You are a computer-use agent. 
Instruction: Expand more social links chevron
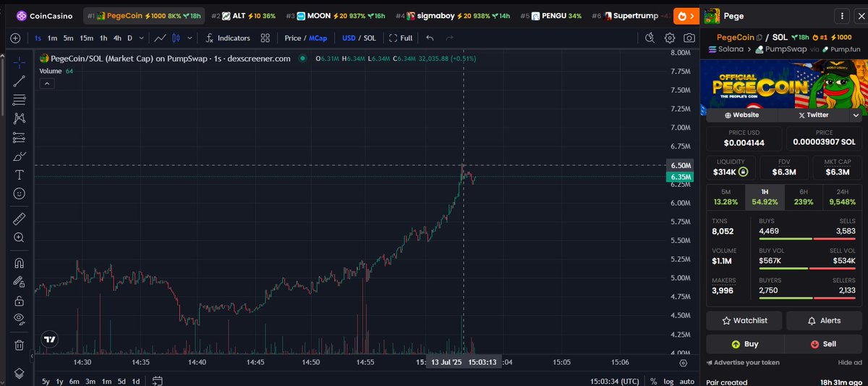click(x=856, y=114)
